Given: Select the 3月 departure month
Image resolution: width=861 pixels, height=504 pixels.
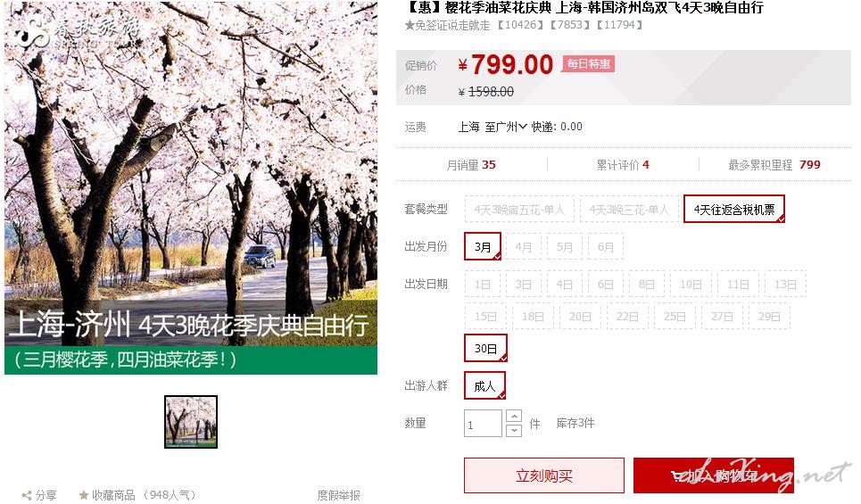Looking at the screenshot, I should click(483, 246).
